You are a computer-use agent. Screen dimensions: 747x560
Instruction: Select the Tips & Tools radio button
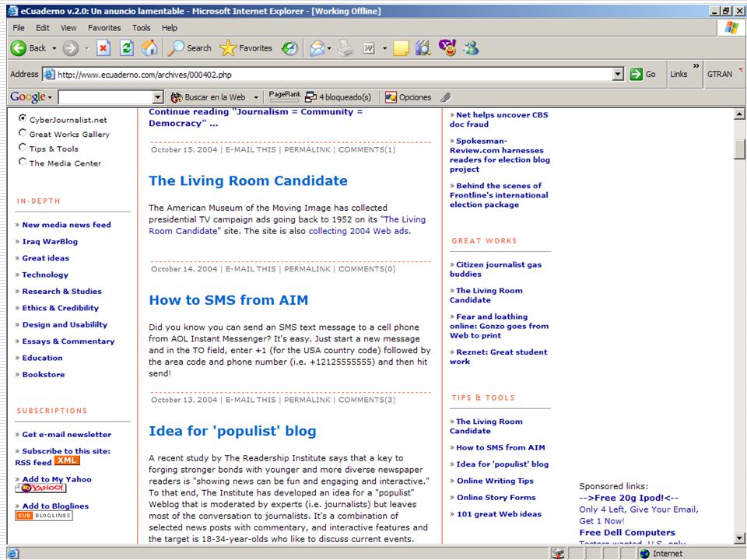pyautogui.click(x=23, y=147)
